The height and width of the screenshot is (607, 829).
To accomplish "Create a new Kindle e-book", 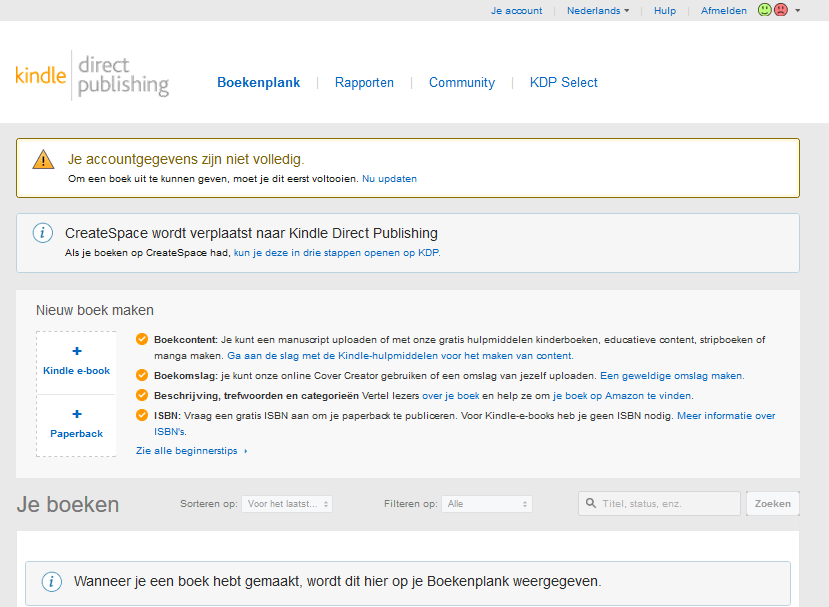I will click(77, 363).
